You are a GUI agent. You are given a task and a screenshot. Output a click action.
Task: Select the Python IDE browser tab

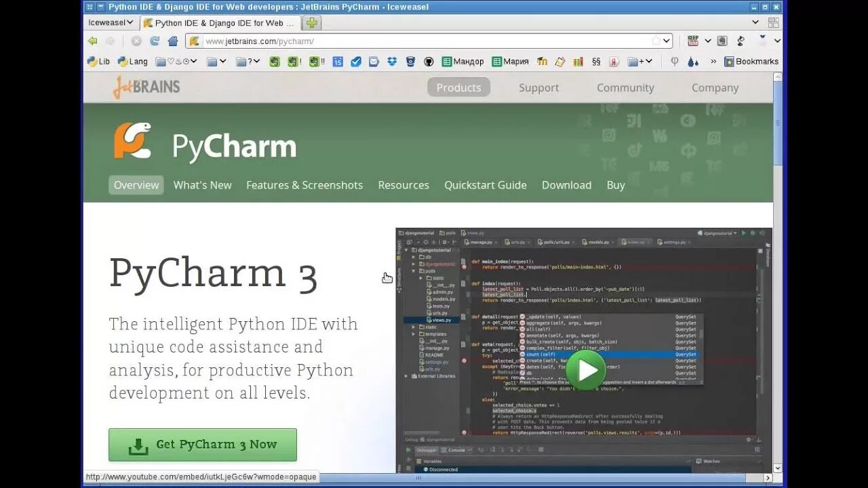220,22
